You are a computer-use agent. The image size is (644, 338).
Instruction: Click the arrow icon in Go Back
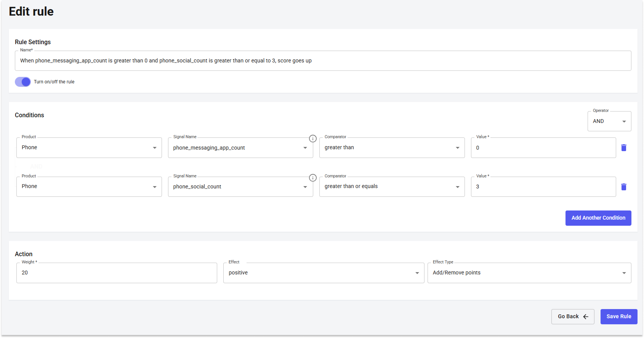tap(586, 316)
